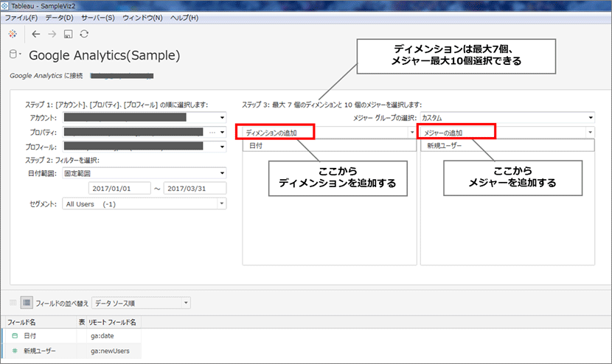Open the メジャー グループの選択 カスタム dropdown
The image size is (612, 364).
point(507,117)
